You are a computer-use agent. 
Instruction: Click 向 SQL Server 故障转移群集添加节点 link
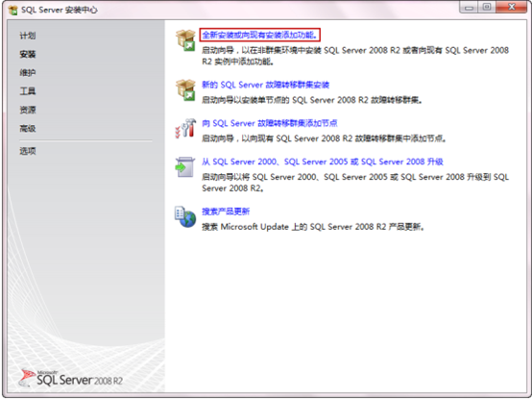click(270, 123)
